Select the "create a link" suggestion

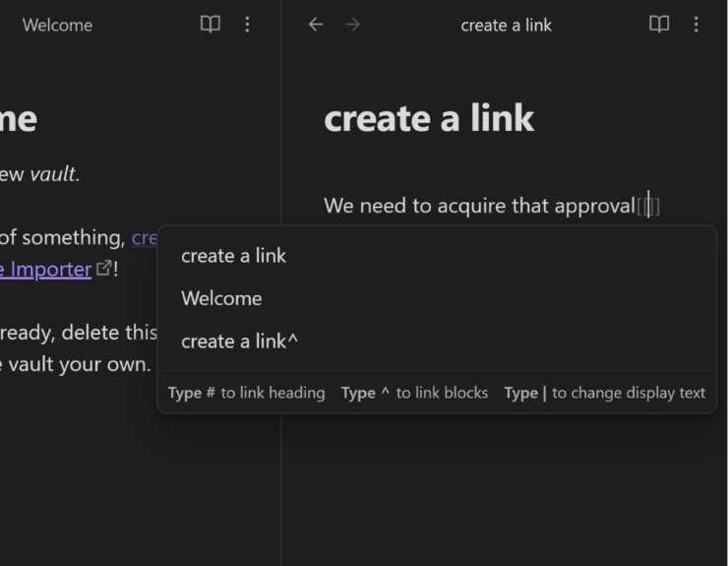tap(233, 256)
